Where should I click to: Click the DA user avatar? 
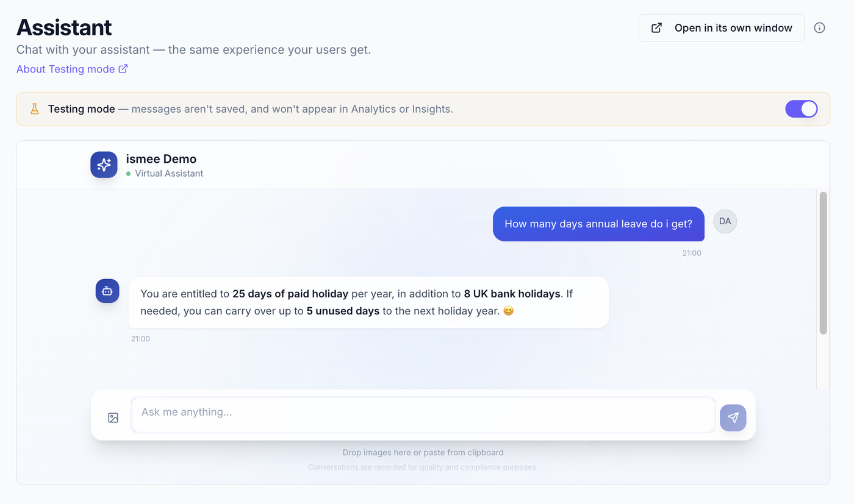click(725, 221)
